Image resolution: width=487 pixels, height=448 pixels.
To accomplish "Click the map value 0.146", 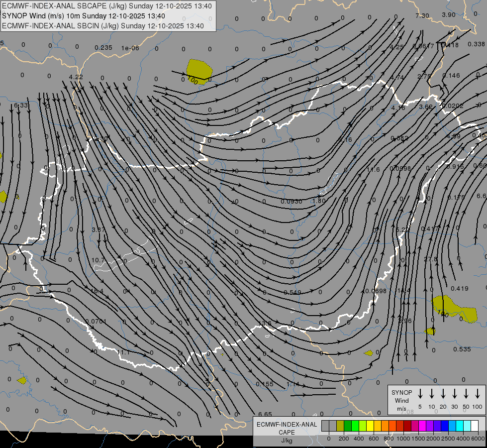I will pyautogui.click(x=451, y=76).
